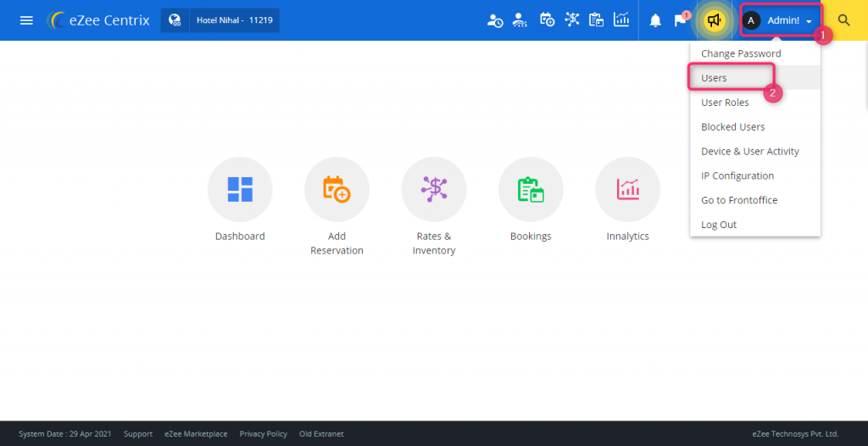
Task: Select the Hotel Nihal - 11219 property
Action: coord(234,20)
